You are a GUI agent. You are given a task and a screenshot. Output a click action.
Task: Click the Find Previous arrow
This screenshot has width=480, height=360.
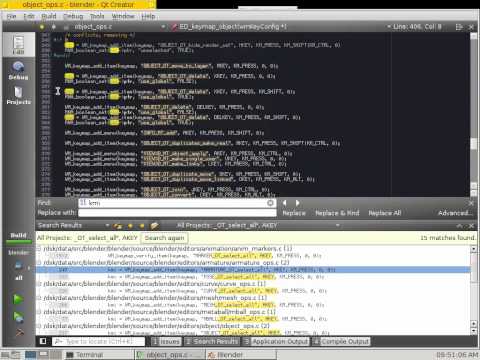click(x=285, y=203)
